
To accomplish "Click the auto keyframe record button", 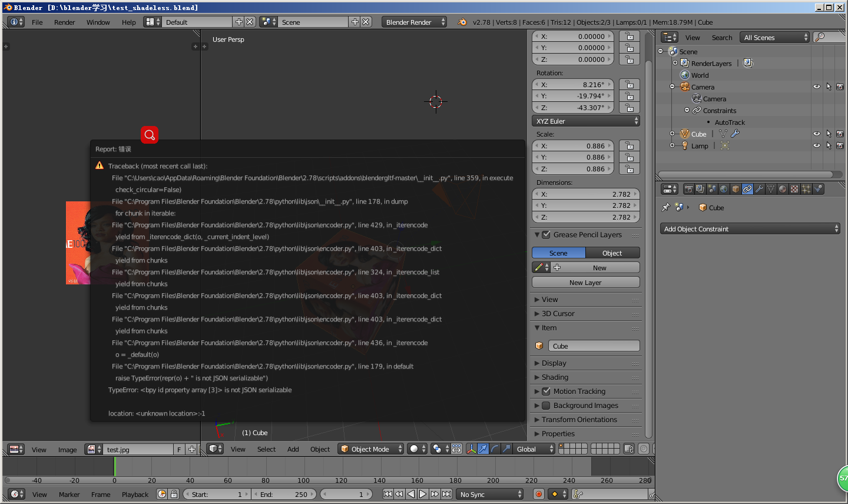I will click(x=538, y=494).
